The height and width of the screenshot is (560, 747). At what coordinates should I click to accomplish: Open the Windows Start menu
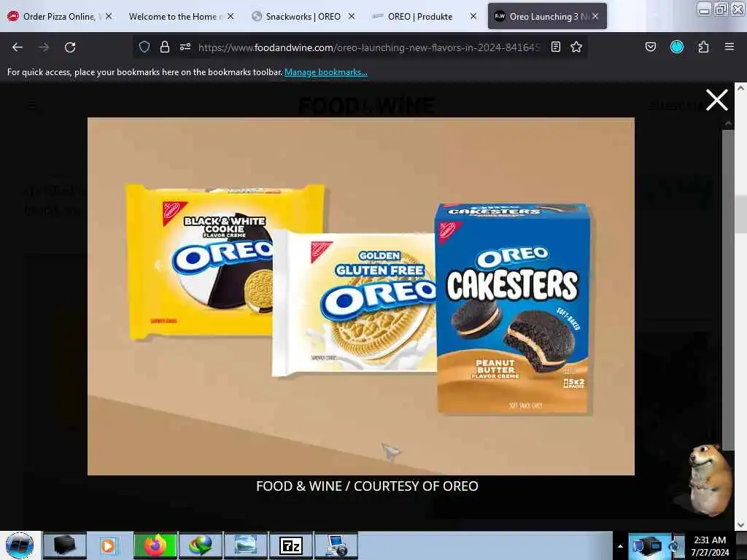(x=20, y=545)
